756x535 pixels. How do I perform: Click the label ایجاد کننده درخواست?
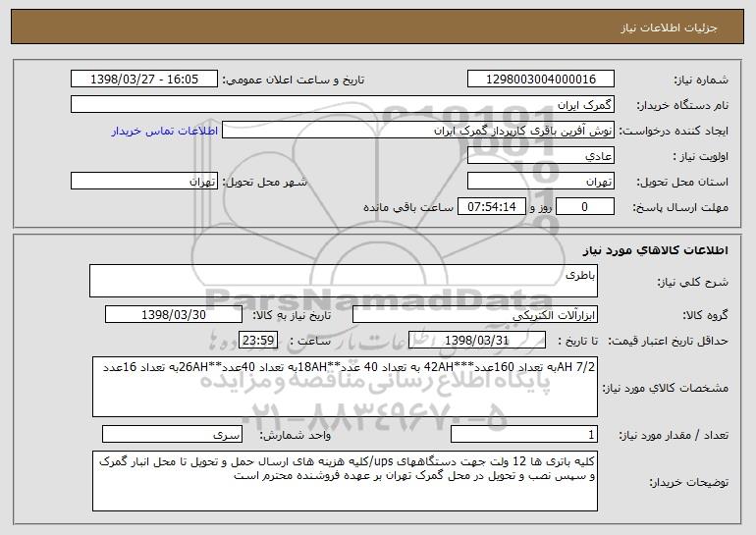click(674, 131)
